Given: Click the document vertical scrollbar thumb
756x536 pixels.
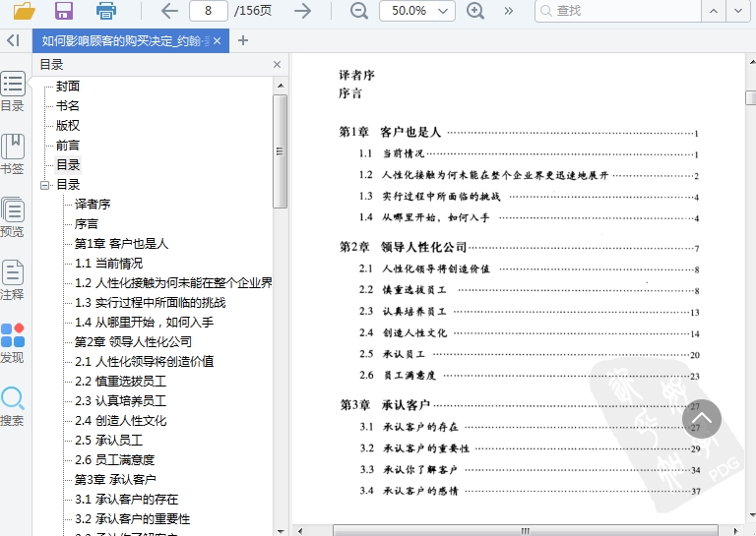Looking at the screenshot, I should point(751,97).
